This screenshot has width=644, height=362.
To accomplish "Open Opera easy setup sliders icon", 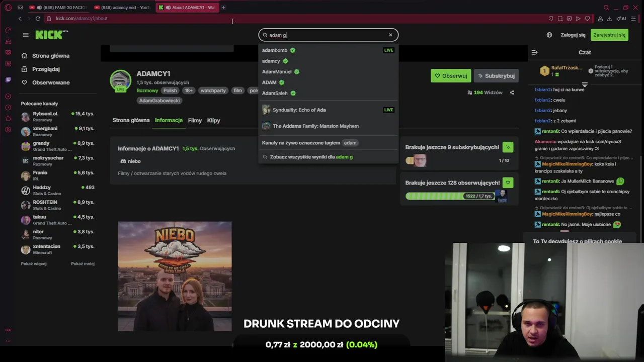I will pos(634,19).
